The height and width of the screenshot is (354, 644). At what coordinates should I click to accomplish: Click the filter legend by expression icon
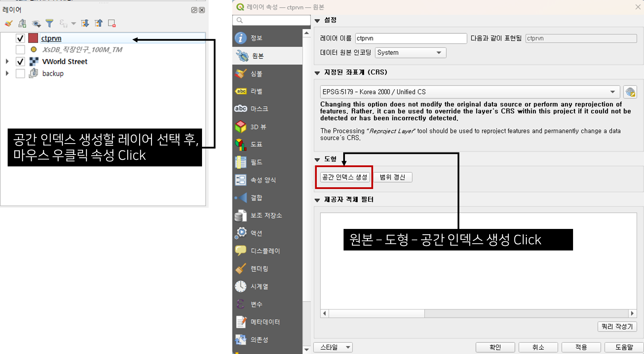click(x=63, y=23)
